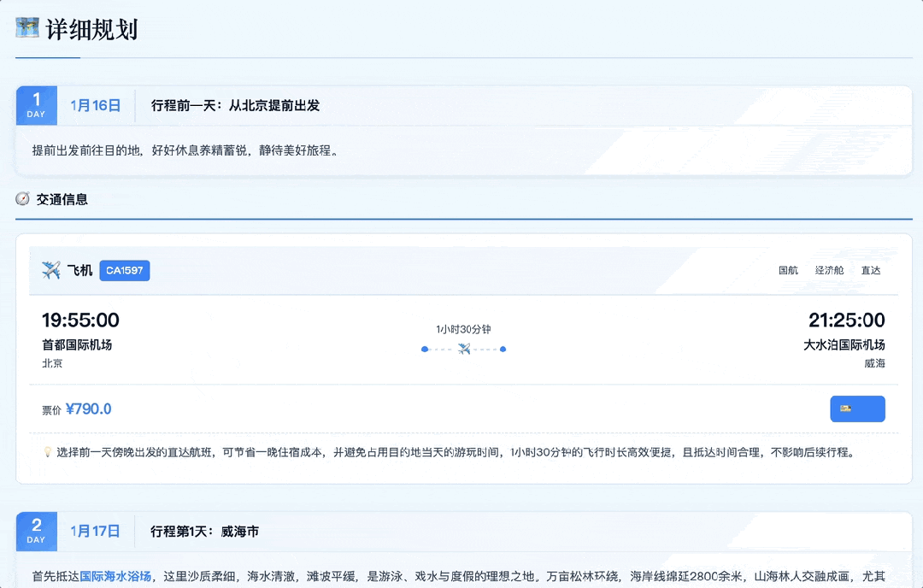Click the DAY 1 blue badge
This screenshot has height=588, width=923.
click(36, 103)
